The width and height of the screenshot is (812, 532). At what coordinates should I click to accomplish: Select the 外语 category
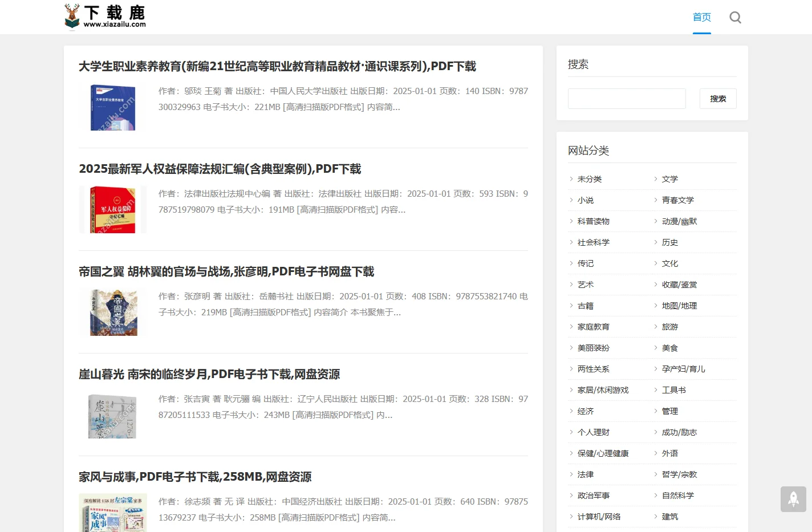tap(670, 453)
